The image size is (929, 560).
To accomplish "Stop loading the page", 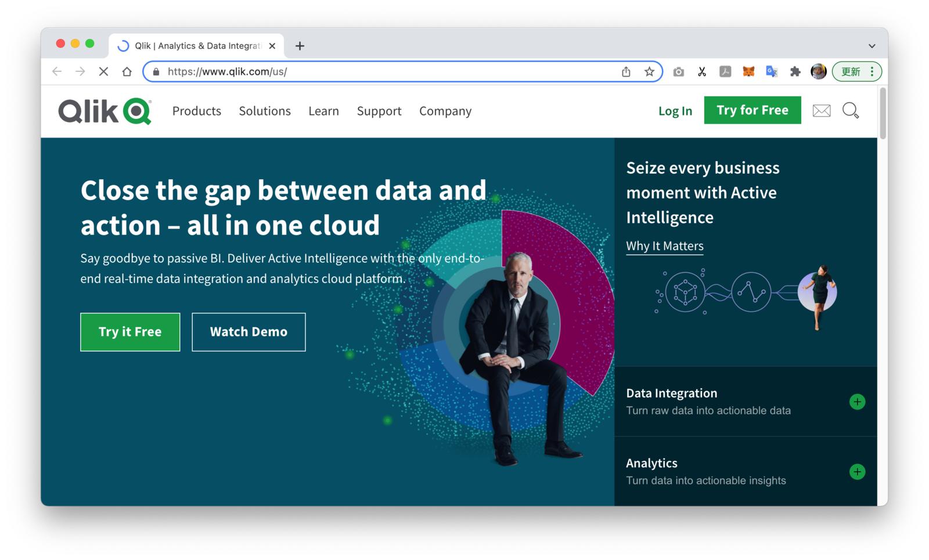I will [103, 71].
